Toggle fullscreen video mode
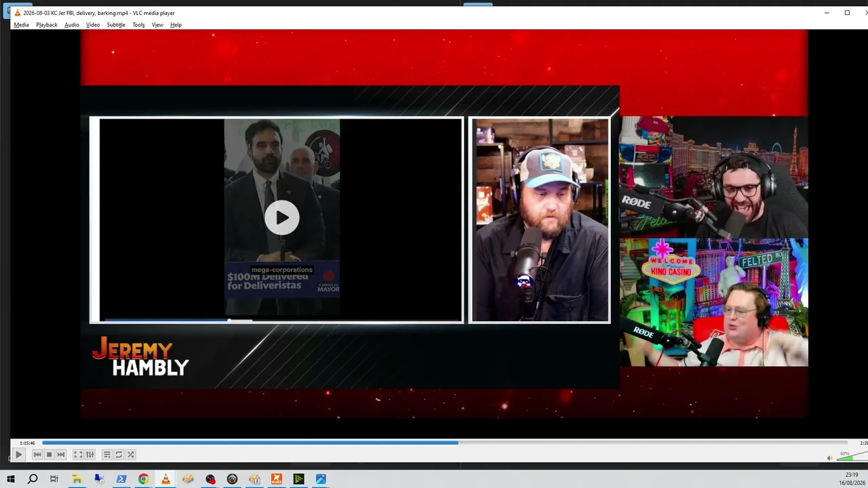The height and width of the screenshot is (488, 868). coord(78,455)
